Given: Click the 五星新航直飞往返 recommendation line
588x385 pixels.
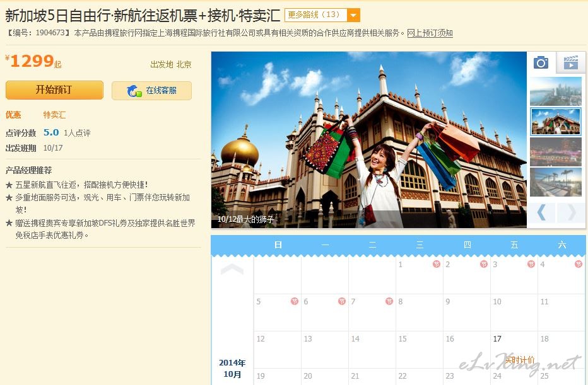Looking at the screenshot, I should [82, 185].
